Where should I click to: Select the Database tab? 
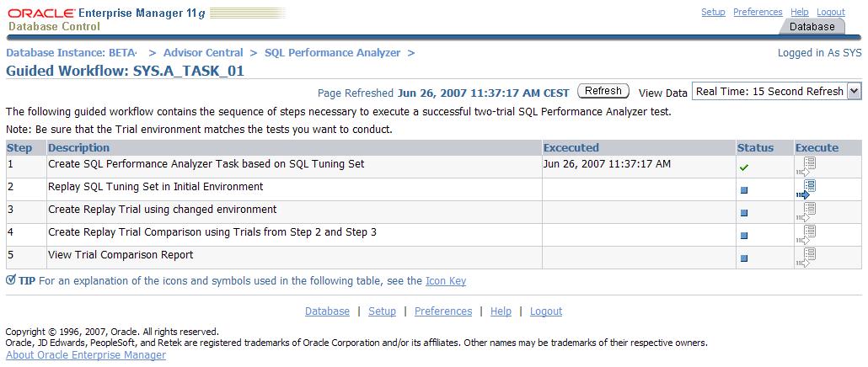pyautogui.click(x=812, y=27)
